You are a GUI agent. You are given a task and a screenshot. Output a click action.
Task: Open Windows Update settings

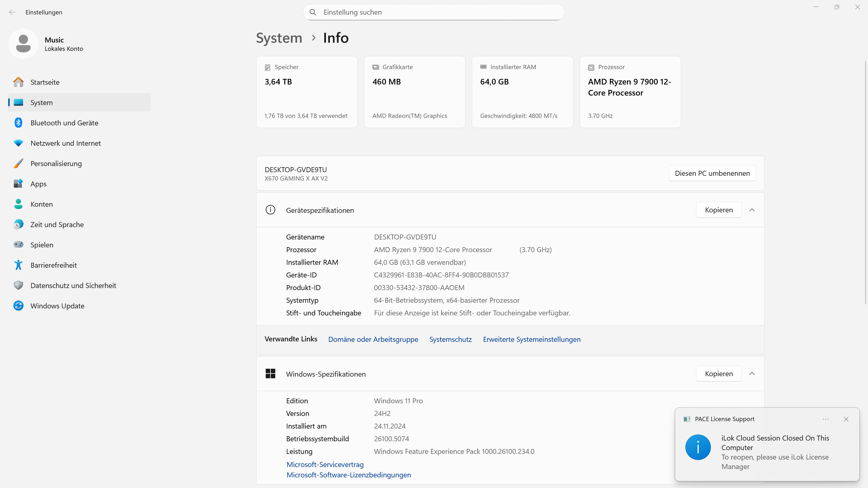79,306
